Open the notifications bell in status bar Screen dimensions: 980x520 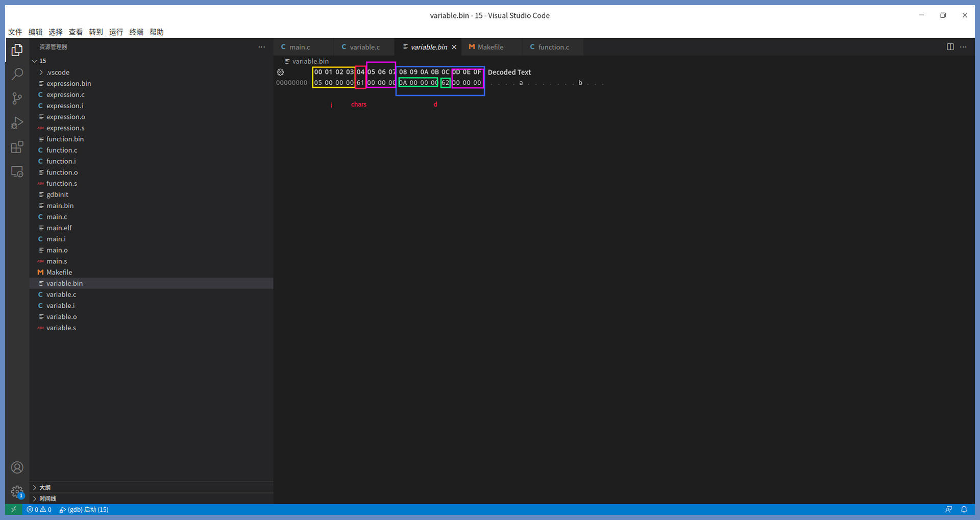point(964,509)
